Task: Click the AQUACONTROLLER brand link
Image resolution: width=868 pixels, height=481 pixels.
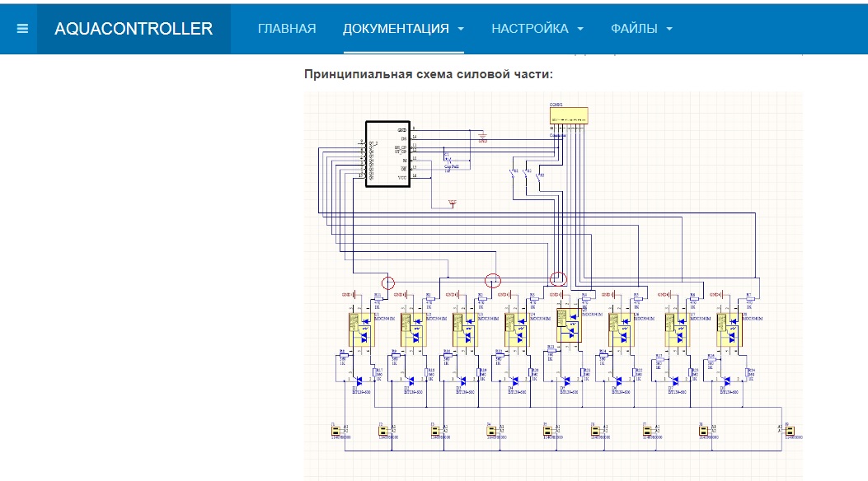Action: [x=134, y=29]
